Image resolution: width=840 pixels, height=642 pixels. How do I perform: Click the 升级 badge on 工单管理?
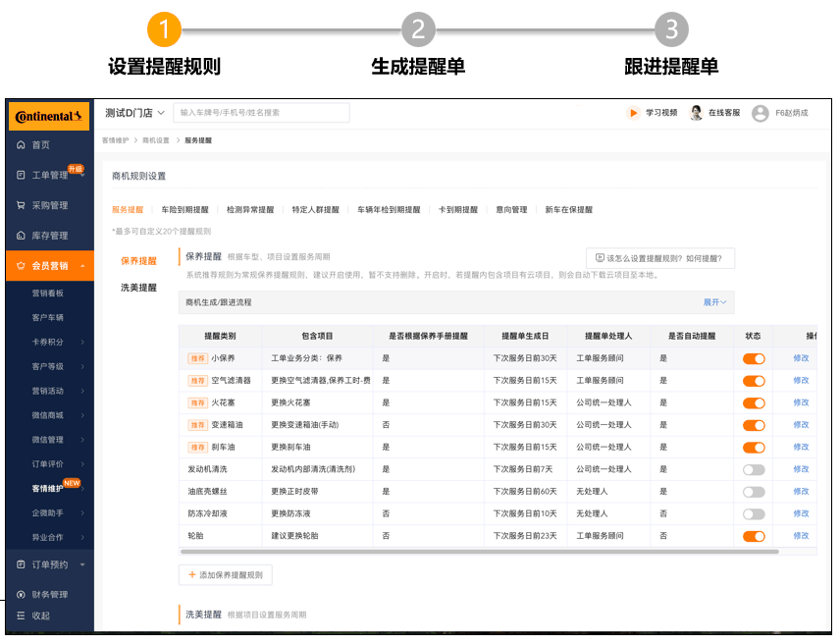76,169
